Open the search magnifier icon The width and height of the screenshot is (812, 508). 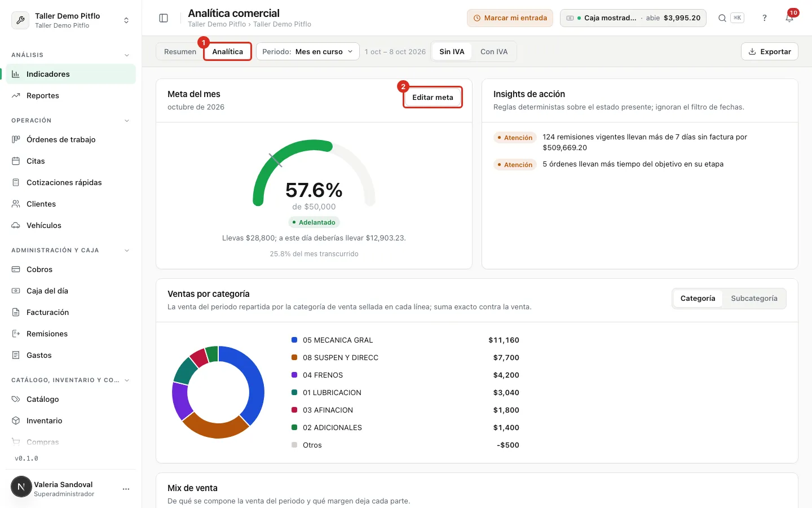722,18
